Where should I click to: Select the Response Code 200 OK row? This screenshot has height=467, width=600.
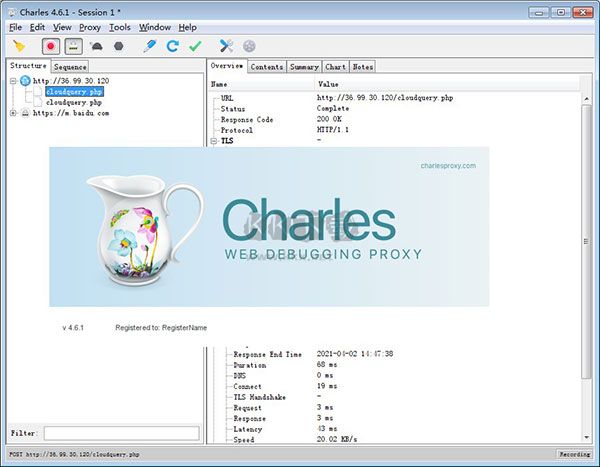click(394, 119)
